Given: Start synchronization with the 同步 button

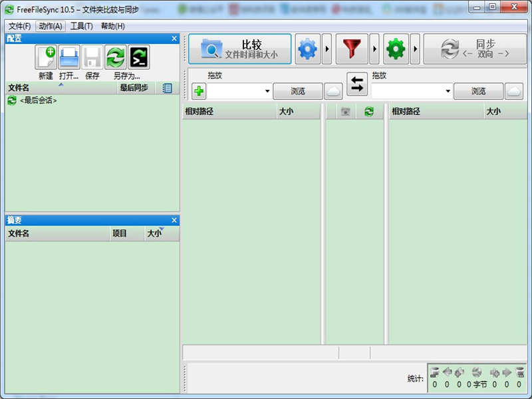Looking at the screenshot, I should (x=475, y=49).
